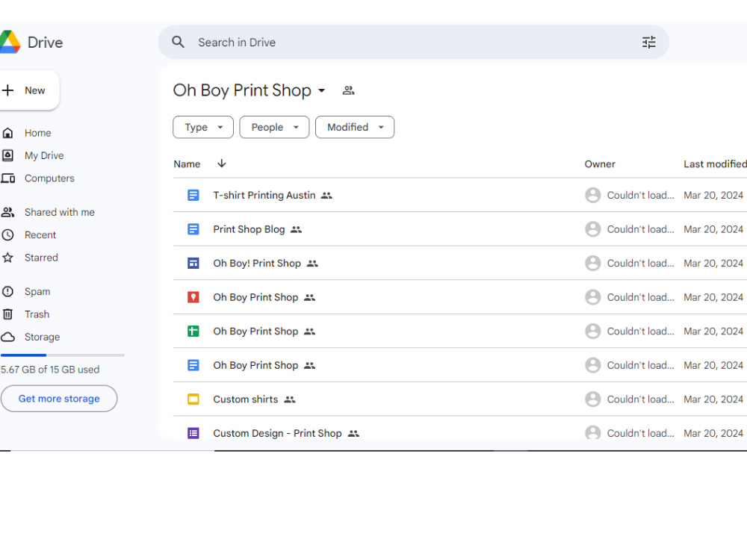Open advanced search options
This screenshot has width=747, height=560.
point(648,42)
